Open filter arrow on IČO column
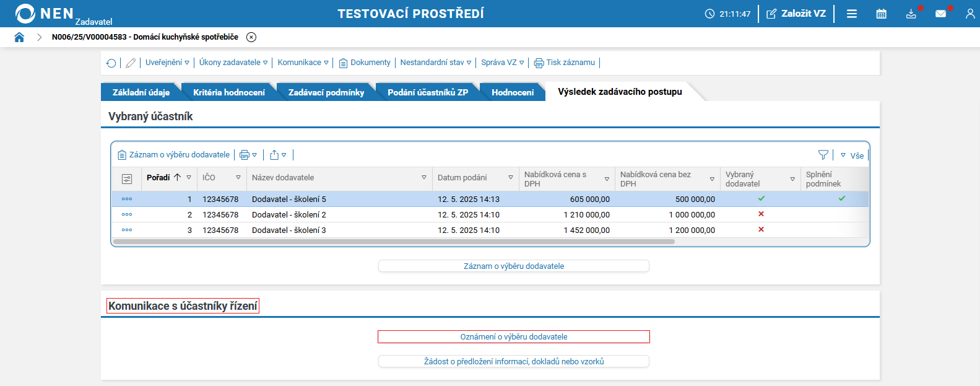 click(238, 178)
